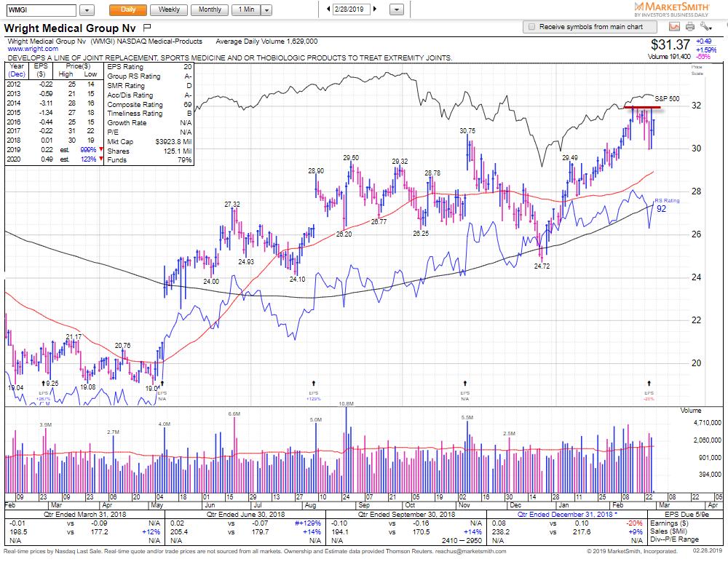Click the RS Rating 92 label
This screenshot has width=728, height=570.
pos(667,205)
